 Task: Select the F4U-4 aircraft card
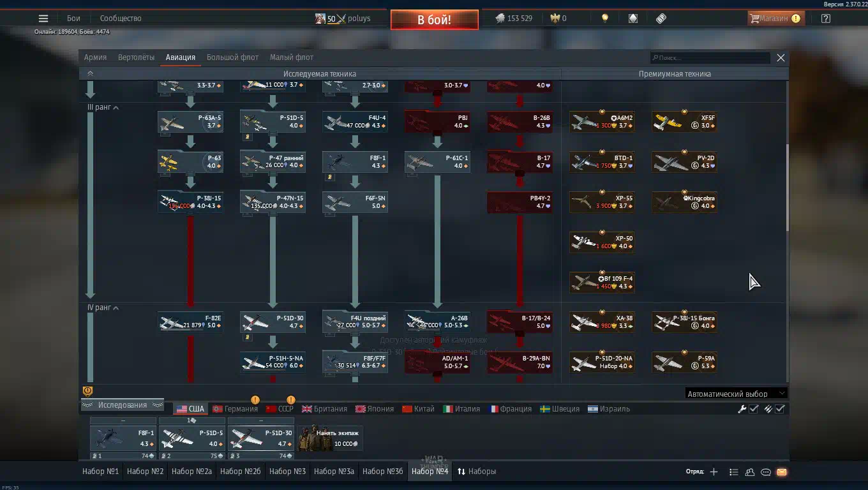355,122
